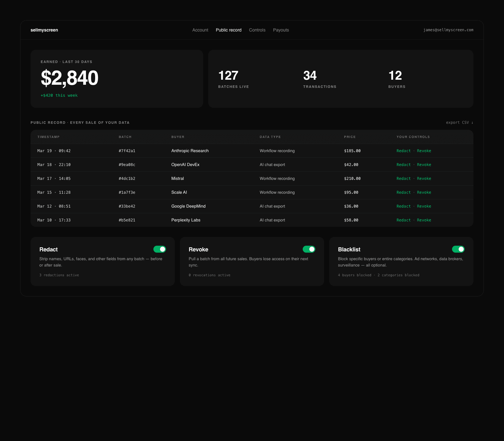Click the buyer Scale AI
This screenshot has height=441, width=504.
(179, 192)
